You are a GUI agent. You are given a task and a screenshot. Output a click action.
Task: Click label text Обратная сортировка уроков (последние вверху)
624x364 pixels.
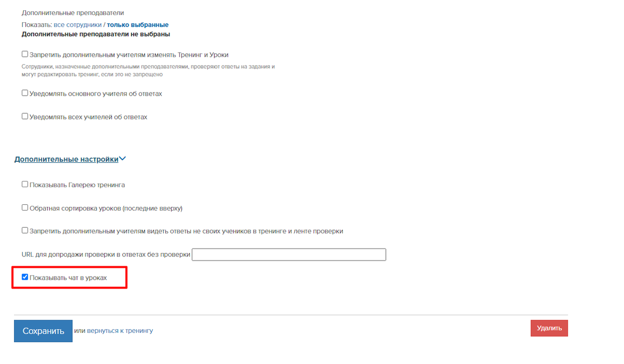[x=106, y=208]
